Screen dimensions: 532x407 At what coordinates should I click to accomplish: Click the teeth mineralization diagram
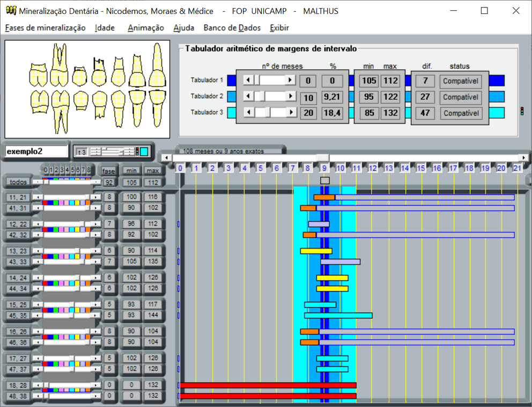coord(87,89)
